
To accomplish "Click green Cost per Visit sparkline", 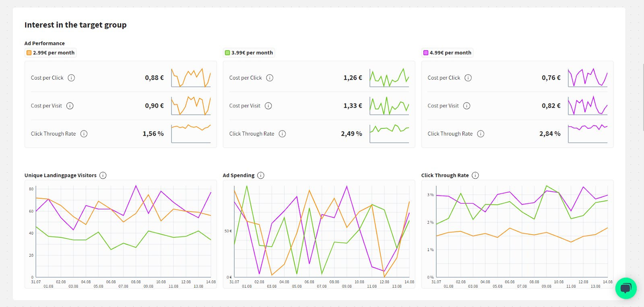I will pos(389,106).
